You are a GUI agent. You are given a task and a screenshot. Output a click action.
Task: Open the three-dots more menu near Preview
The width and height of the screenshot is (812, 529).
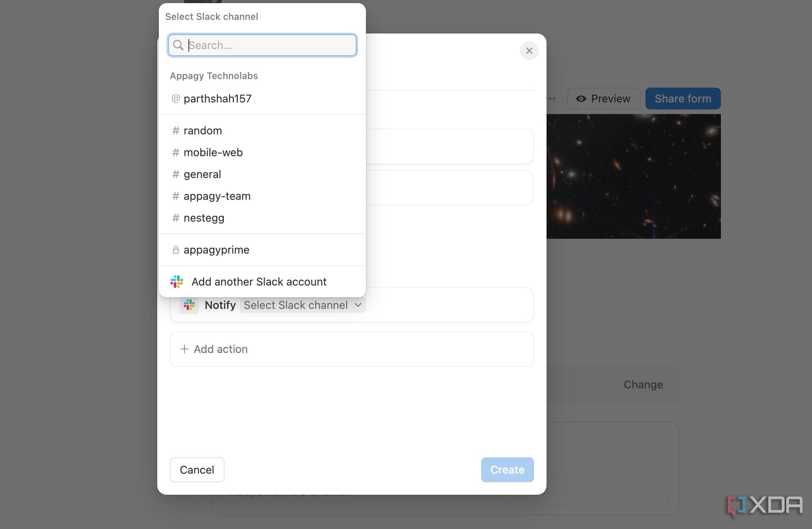pos(551,99)
